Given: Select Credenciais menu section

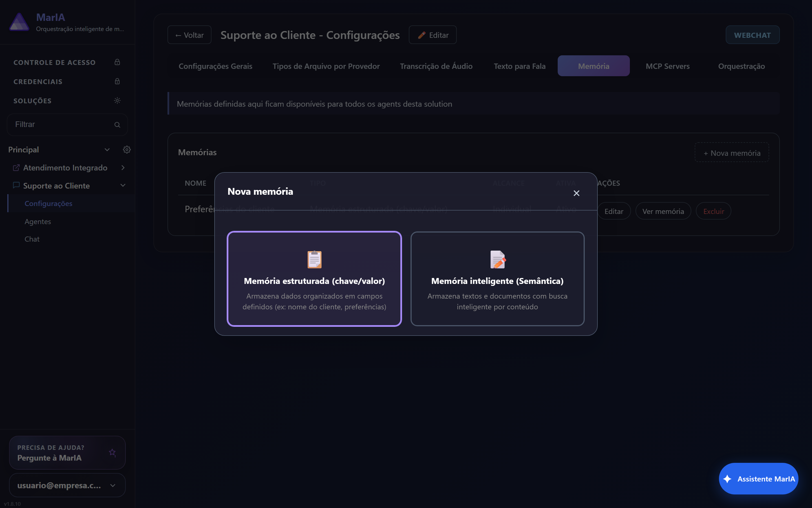Looking at the screenshot, I should [x=67, y=81].
